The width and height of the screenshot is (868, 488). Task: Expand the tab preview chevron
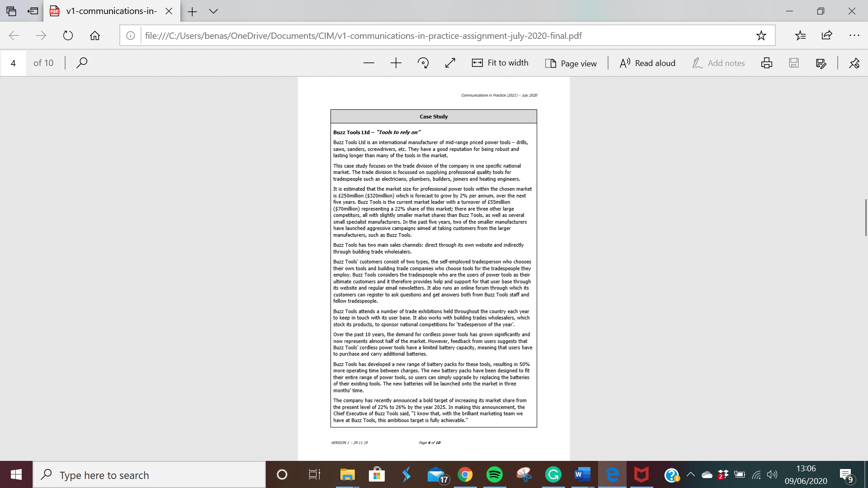point(213,11)
